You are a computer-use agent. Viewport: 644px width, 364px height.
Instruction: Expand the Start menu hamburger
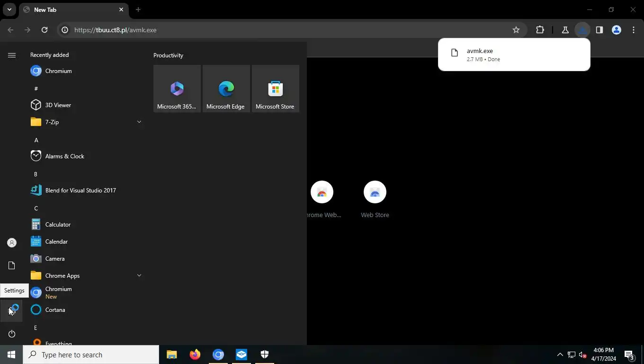click(x=12, y=55)
